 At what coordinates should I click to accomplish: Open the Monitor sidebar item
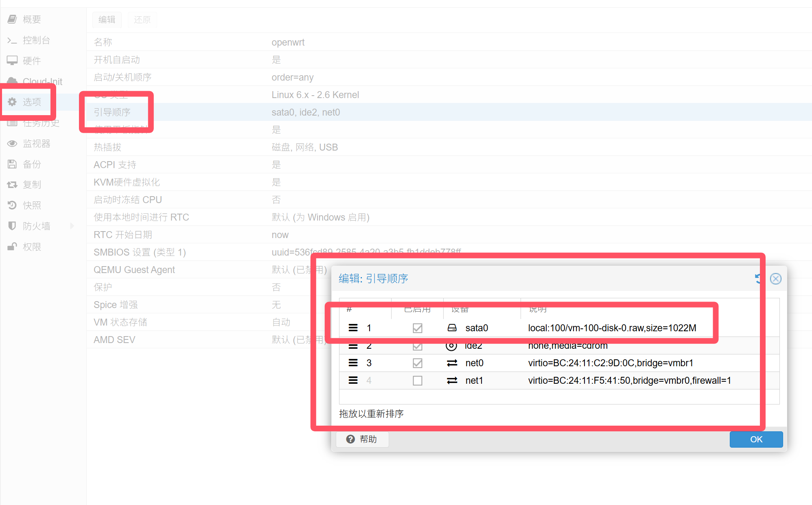tap(36, 144)
